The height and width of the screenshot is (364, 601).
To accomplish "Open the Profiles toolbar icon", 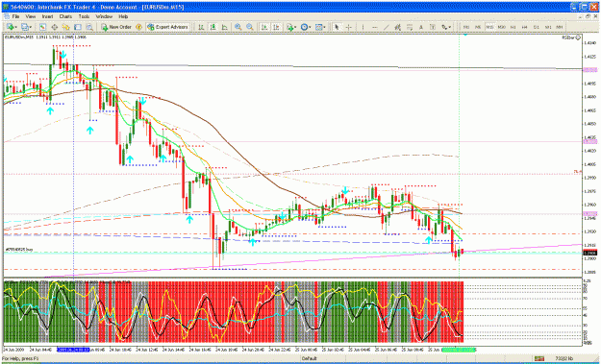I will 25,27.
